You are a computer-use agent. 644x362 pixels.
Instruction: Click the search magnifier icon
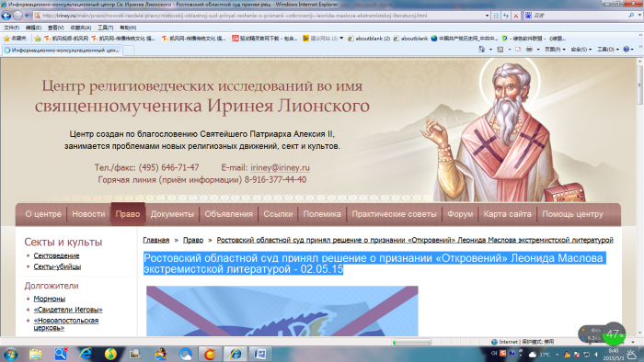[631, 16]
